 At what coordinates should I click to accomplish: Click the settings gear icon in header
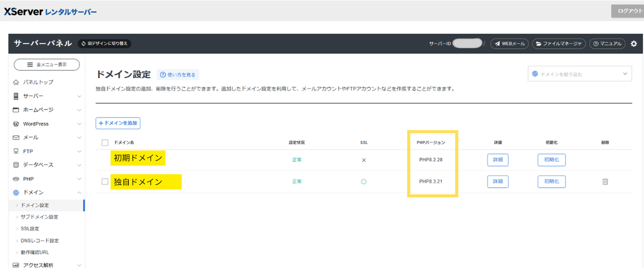633,44
